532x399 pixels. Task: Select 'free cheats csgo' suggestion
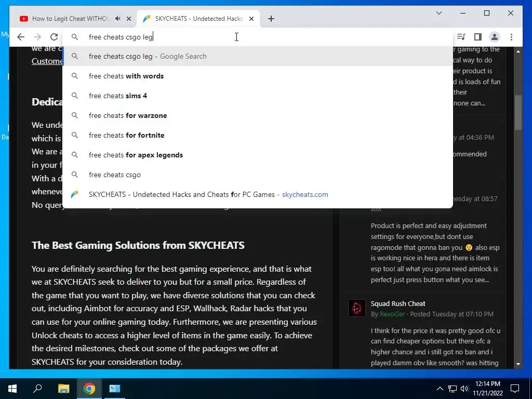tap(258, 175)
